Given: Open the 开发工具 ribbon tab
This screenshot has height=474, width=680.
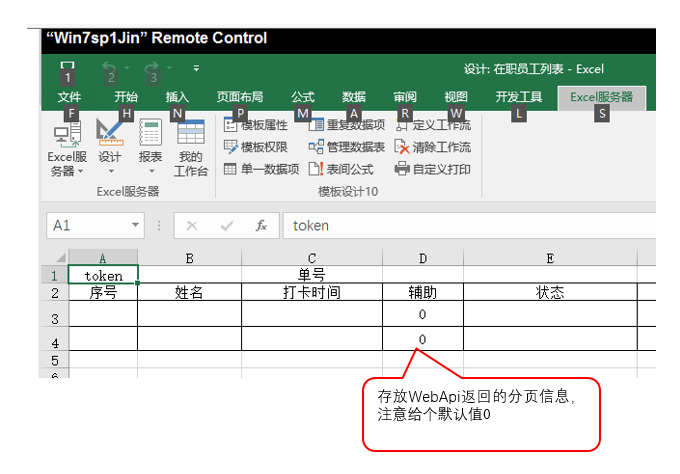Looking at the screenshot, I should 519,97.
